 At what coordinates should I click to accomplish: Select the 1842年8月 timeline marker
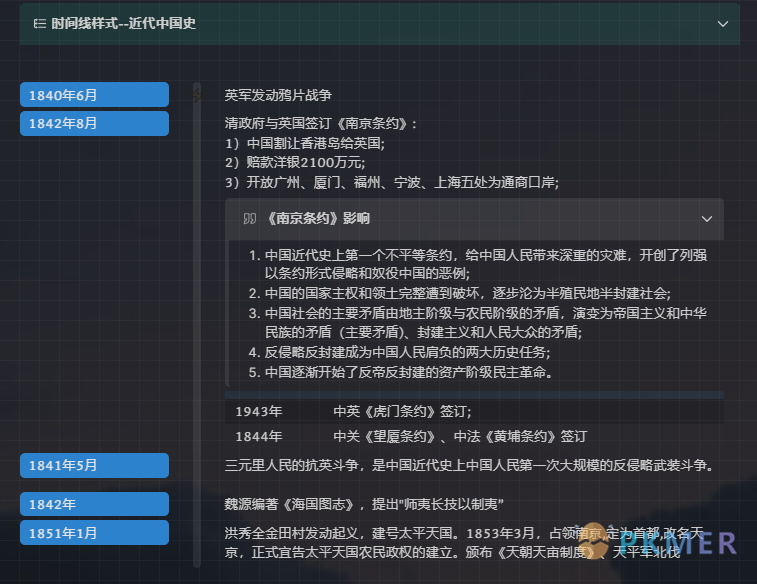(94, 123)
